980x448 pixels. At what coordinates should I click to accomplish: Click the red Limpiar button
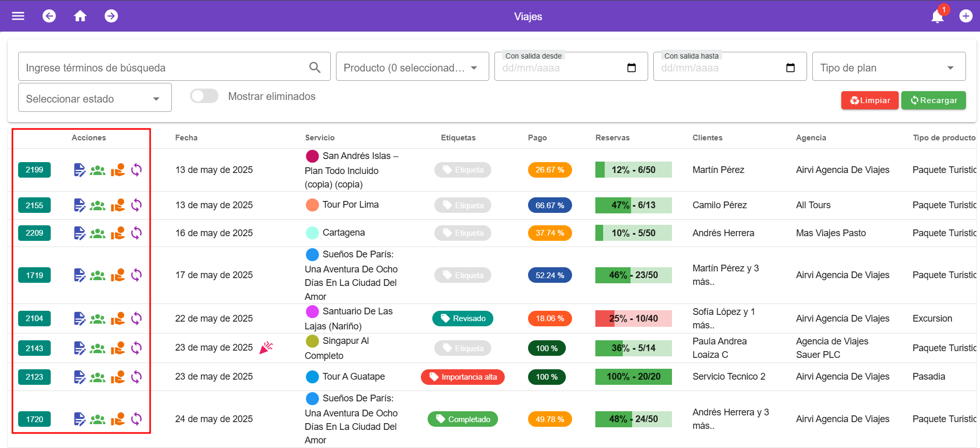(x=870, y=100)
